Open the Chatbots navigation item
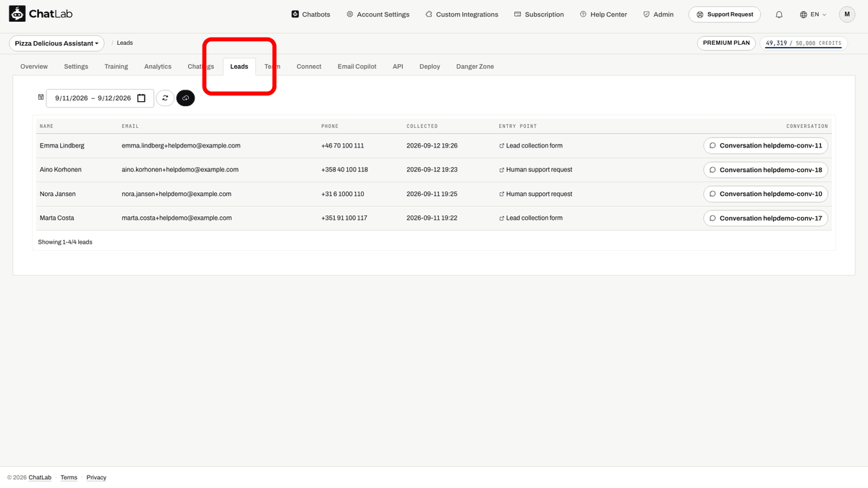The height and width of the screenshot is (488, 868). (x=310, y=14)
